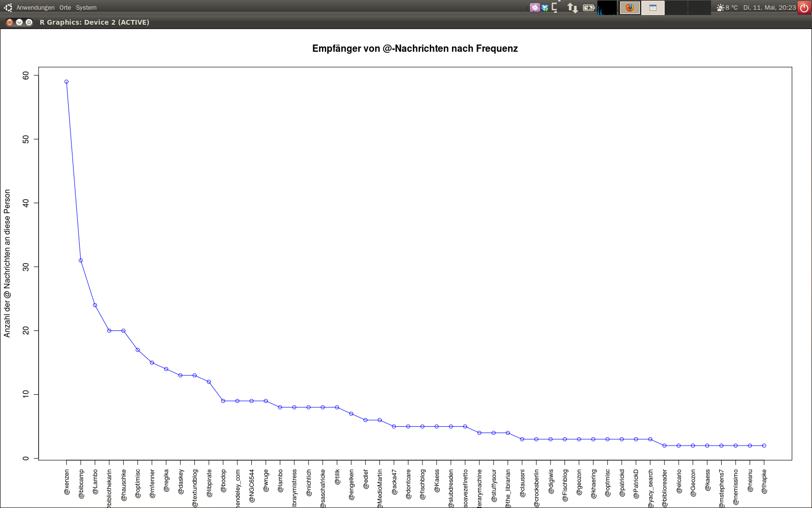Click the plot title Empfänger von @-Nachrichten

click(x=415, y=48)
